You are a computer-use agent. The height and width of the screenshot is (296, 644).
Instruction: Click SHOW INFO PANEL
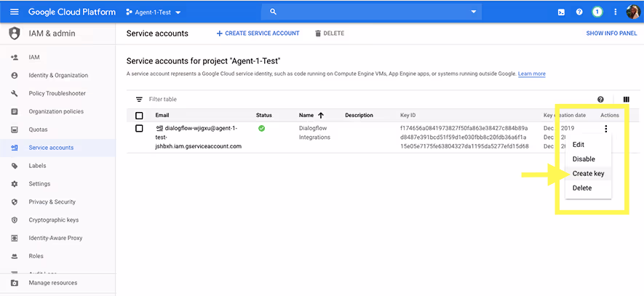click(x=611, y=33)
